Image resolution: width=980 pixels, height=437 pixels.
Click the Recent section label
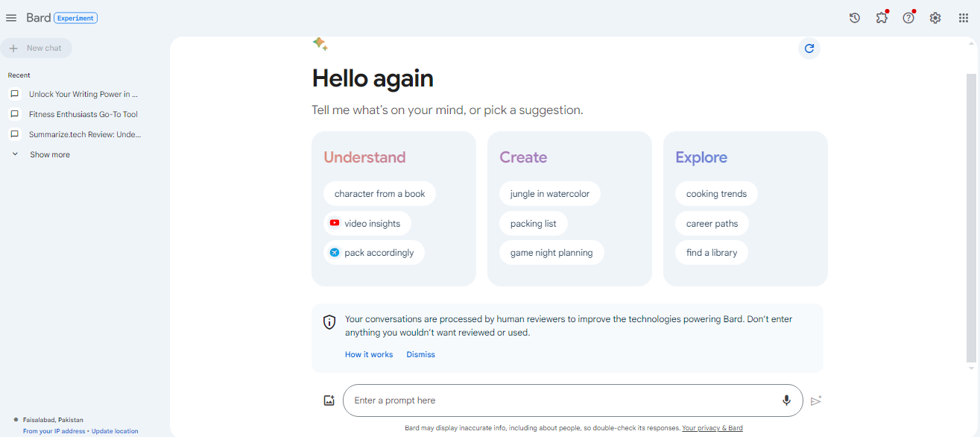coord(19,75)
